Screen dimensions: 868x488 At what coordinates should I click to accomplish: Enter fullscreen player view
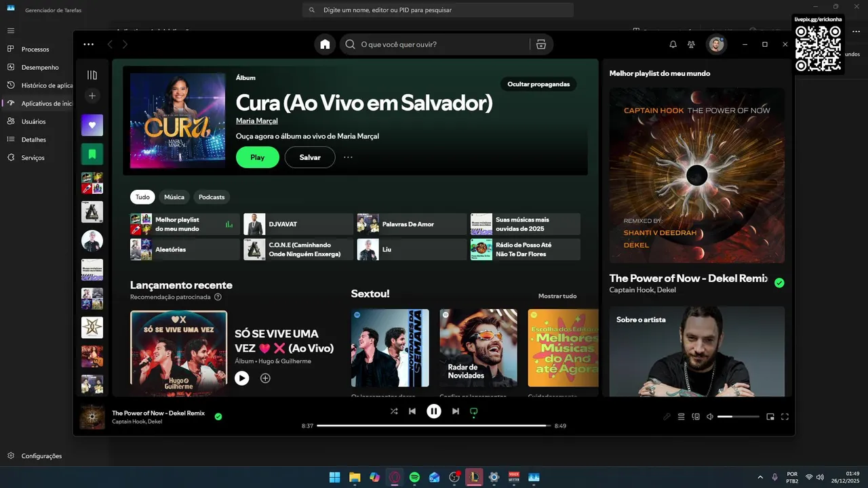785,417
